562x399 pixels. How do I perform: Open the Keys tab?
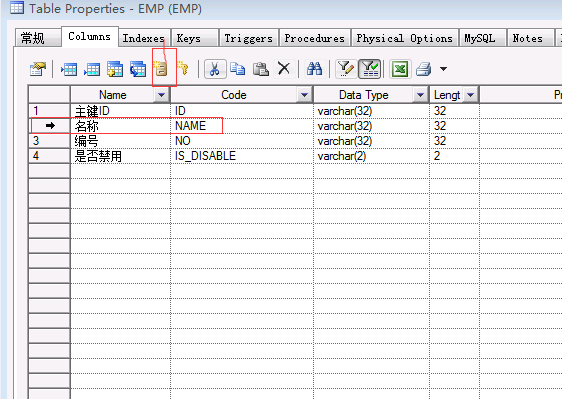[195, 38]
